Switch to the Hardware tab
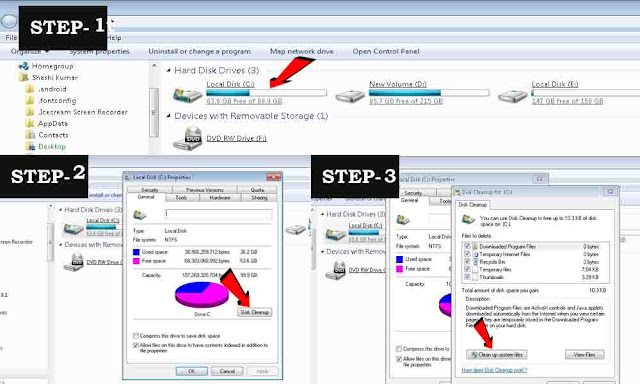 pyautogui.click(x=220, y=198)
